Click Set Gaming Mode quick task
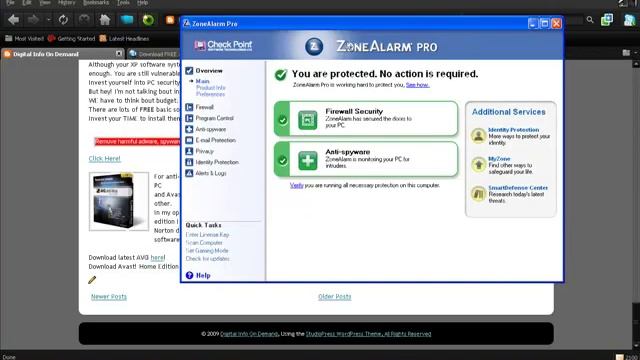640x360 pixels. [207, 251]
